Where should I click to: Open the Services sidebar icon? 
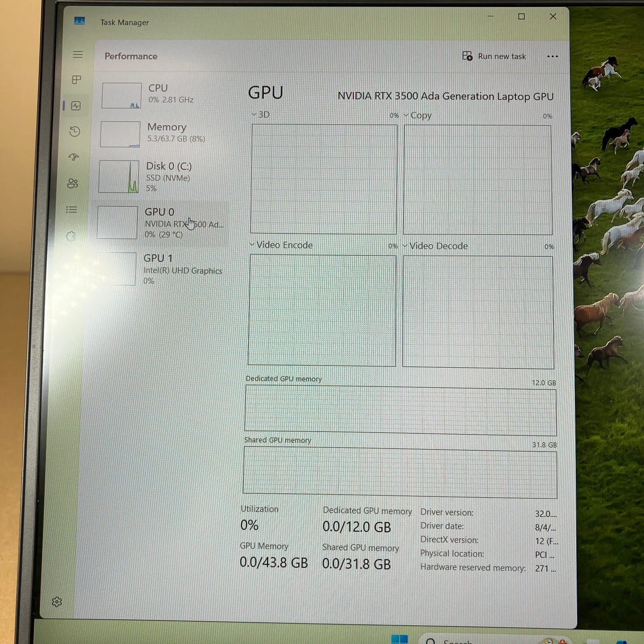click(x=70, y=237)
